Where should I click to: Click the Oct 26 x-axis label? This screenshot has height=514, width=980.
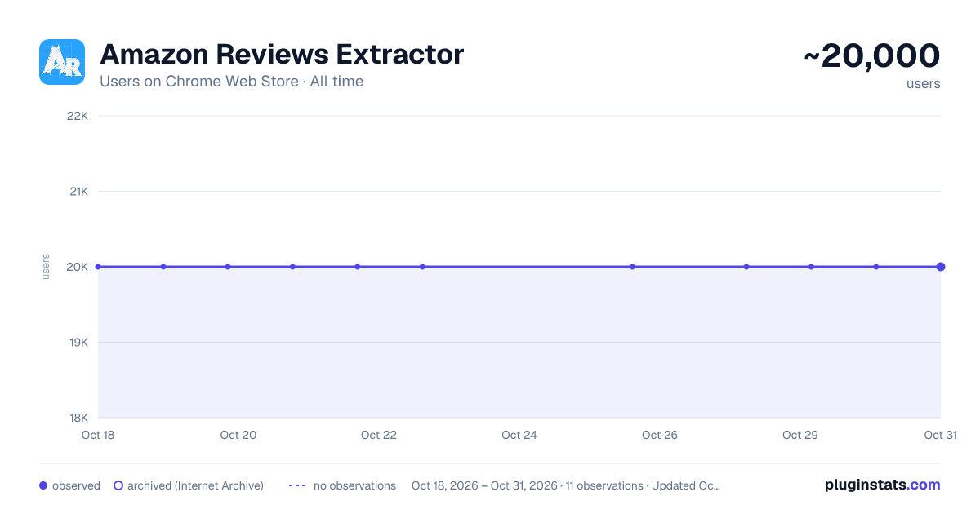pyautogui.click(x=660, y=435)
